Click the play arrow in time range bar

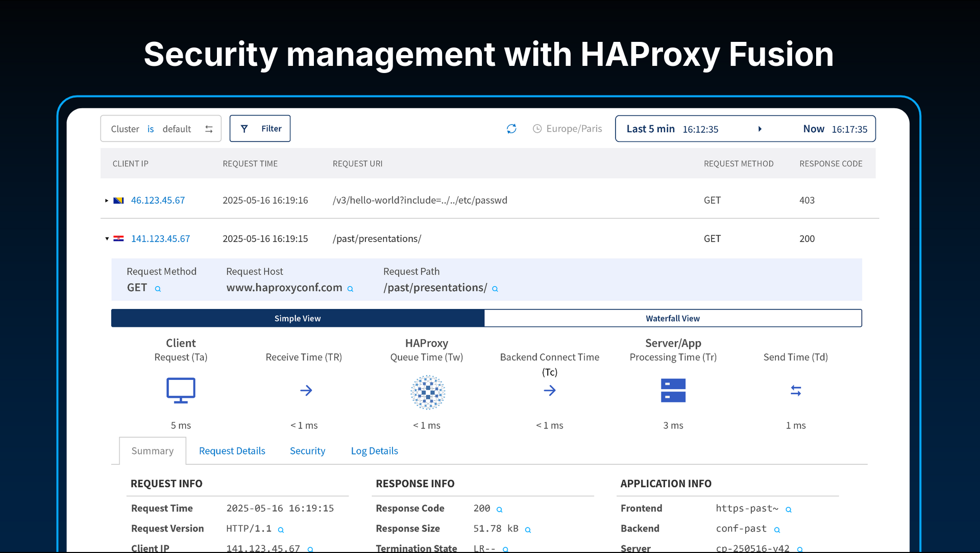[x=760, y=129]
